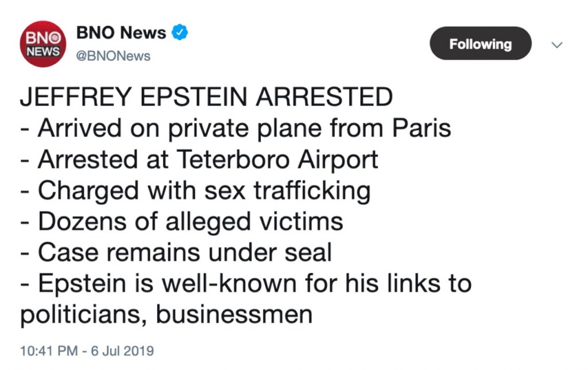Viewport: 588px width, 370px height.
Task: Open the BNO News display name link
Action: (121, 33)
